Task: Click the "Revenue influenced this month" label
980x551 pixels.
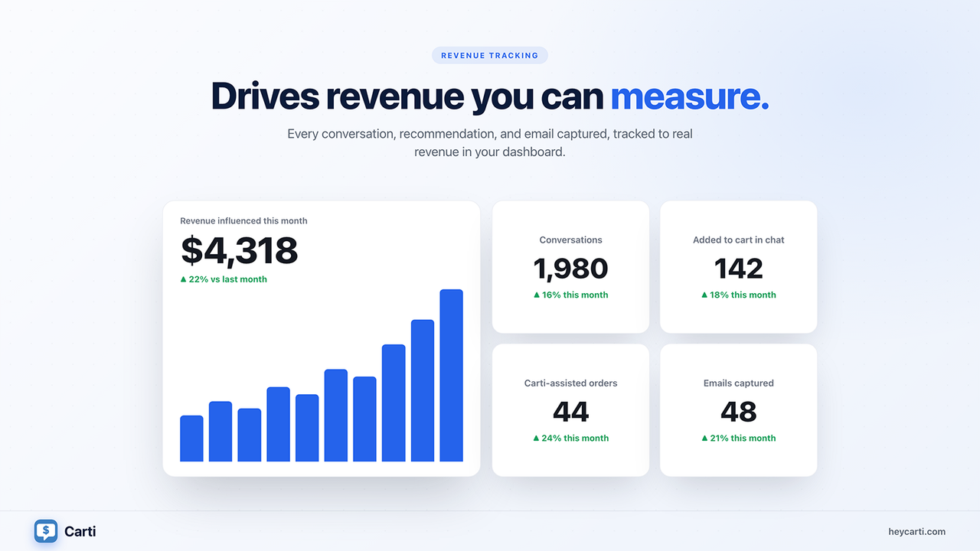Action: pos(243,221)
